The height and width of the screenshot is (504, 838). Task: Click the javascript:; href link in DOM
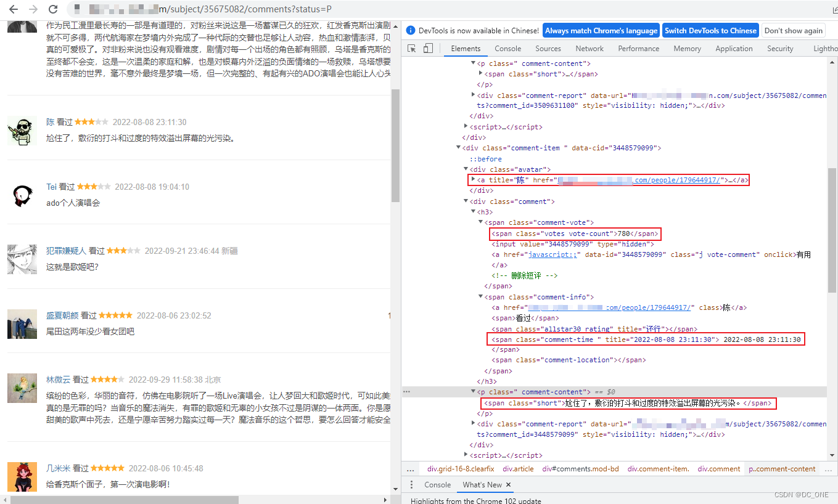pos(553,254)
